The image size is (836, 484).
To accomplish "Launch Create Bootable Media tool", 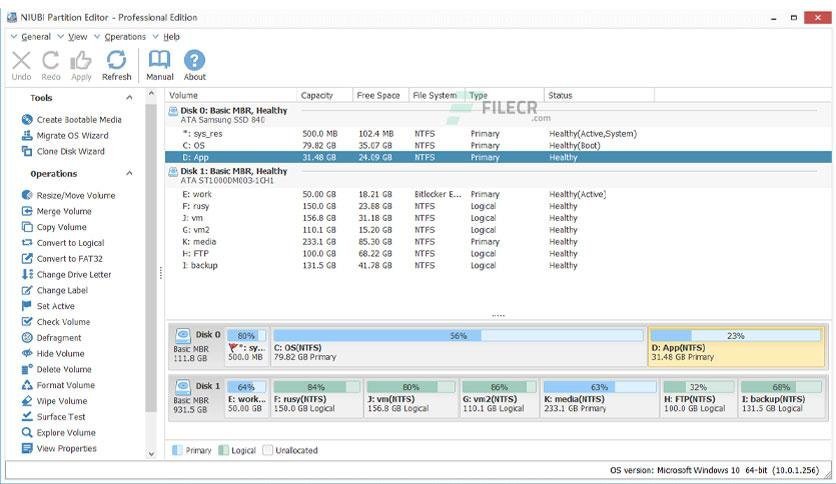I will [x=72, y=119].
